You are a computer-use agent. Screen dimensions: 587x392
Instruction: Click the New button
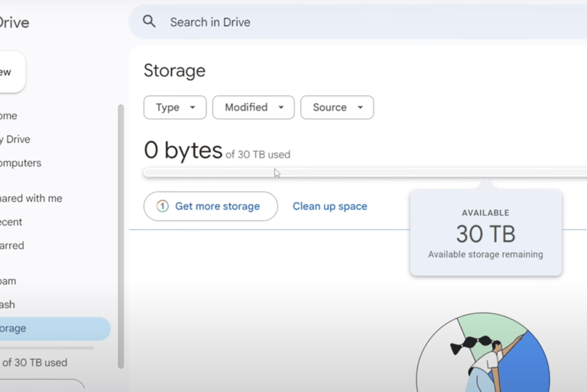12,72
